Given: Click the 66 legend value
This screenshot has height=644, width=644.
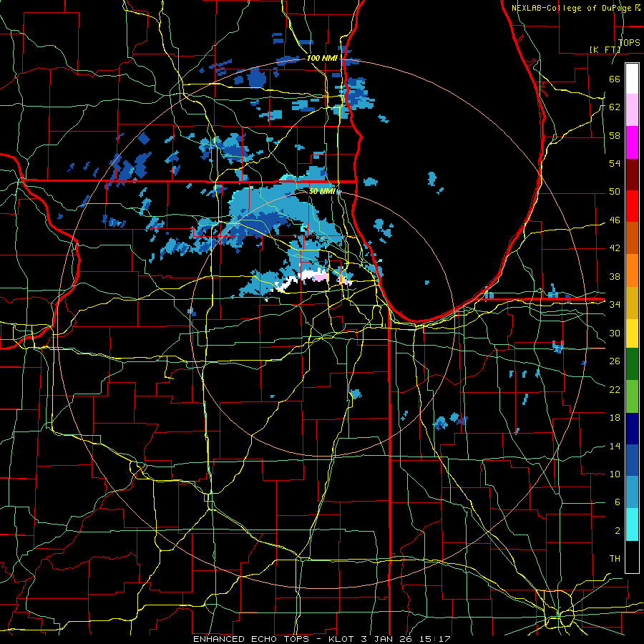Looking at the screenshot, I should [615, 79].
